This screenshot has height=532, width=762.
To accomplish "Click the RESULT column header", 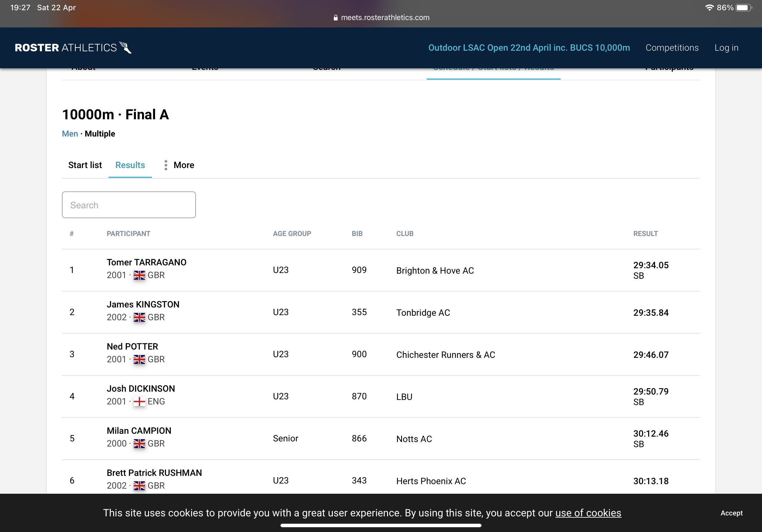I will tap(645, 233).
